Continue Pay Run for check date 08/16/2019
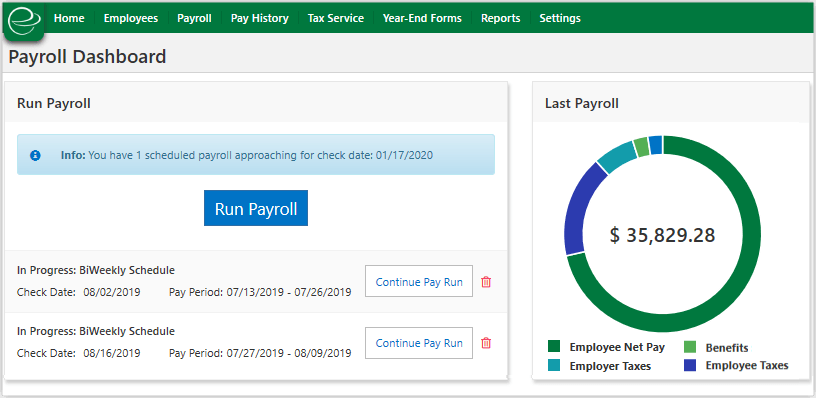This screenshot has height=398, width=816. coord(419,343)
